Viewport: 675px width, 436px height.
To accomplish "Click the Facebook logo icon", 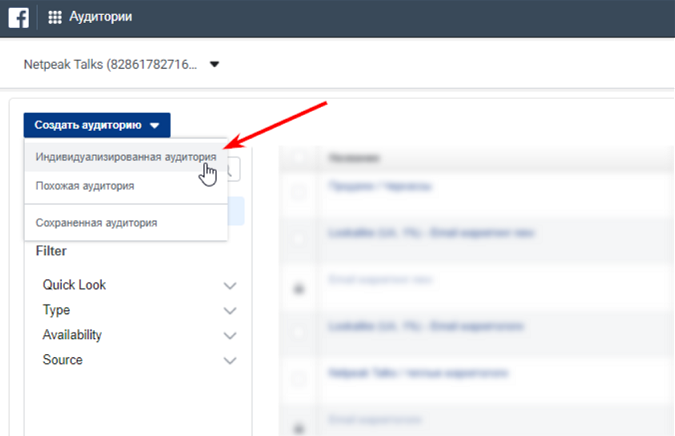I will 19,18.
